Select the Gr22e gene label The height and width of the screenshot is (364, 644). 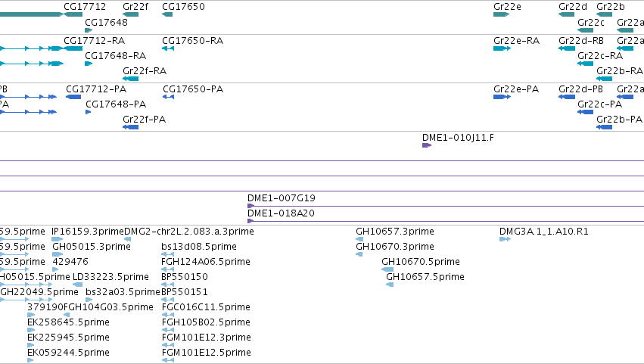(507, 7)
